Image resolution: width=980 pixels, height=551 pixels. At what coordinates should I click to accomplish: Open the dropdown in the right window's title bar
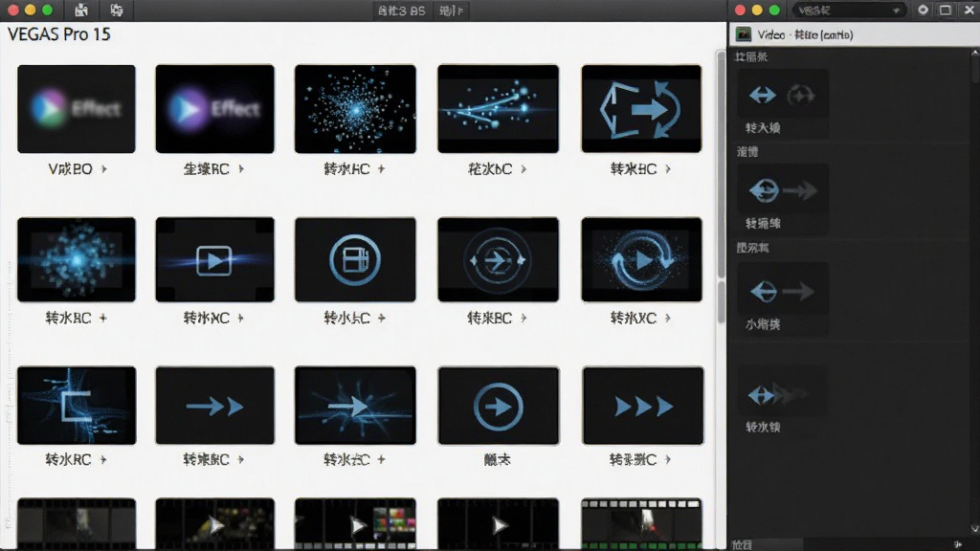(x=849, y=10)
